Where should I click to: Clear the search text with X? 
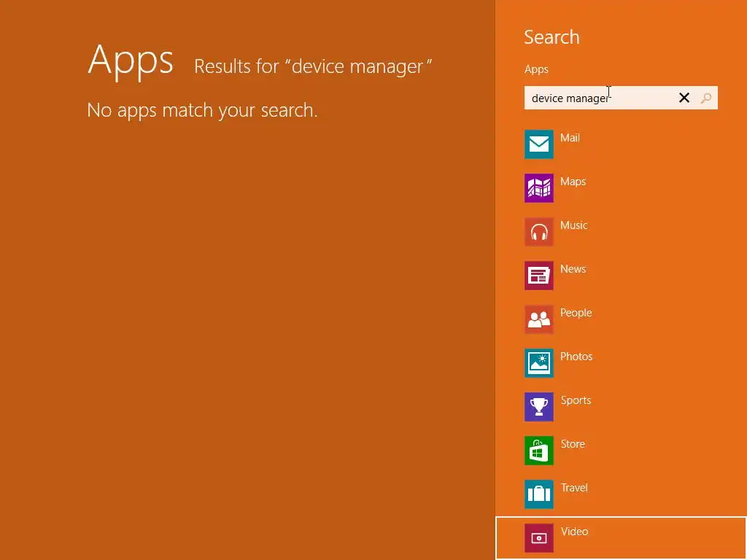point(684,98)
